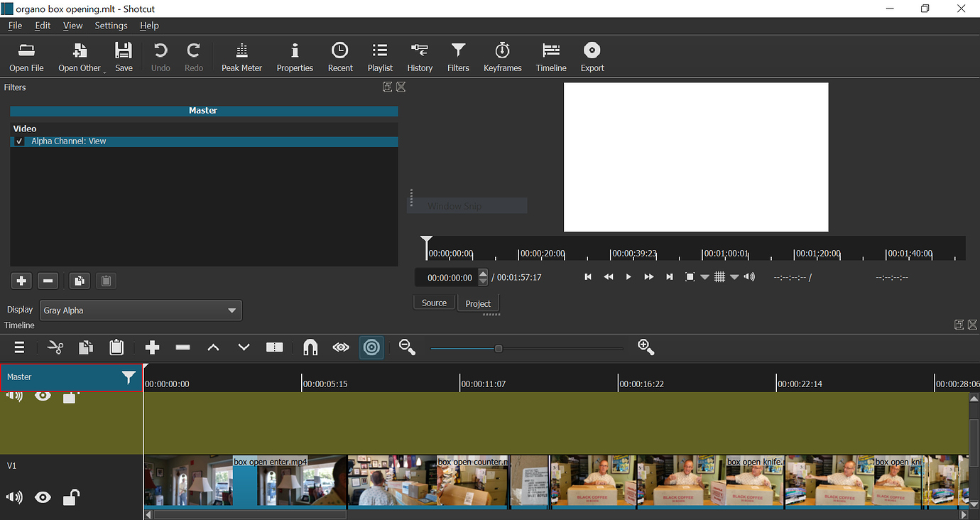Click the current timecode input field
The height and width of the screenshot is (520, 980).
[446, 278]
